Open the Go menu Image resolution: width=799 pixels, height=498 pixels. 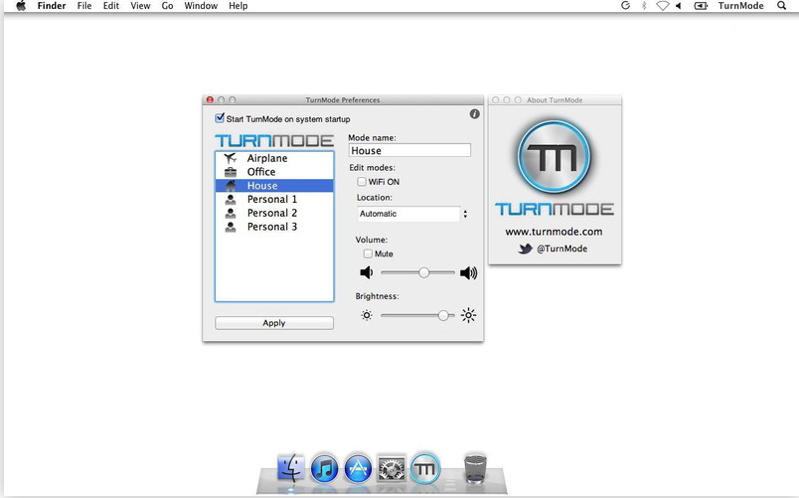[x=168, y=6]
